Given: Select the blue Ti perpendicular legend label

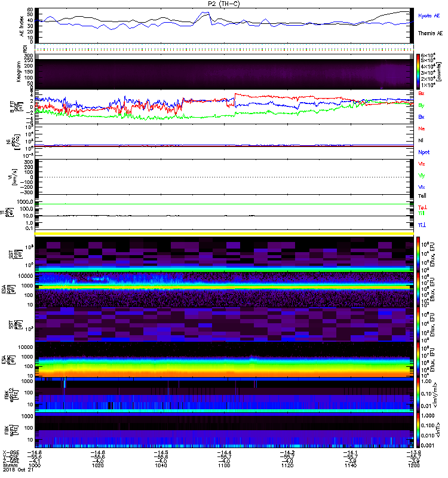Looking at the screenshot, I should pyautogui.click(x=422, y=225).
